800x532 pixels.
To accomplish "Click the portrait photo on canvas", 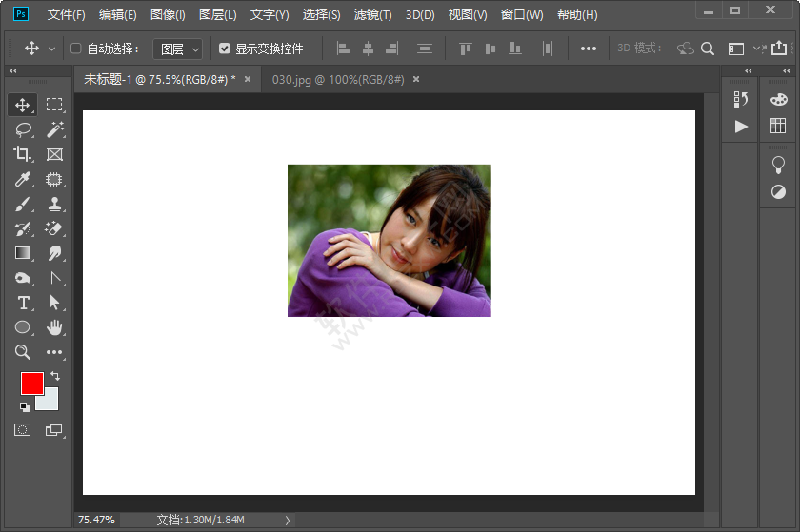I will 390,240.
